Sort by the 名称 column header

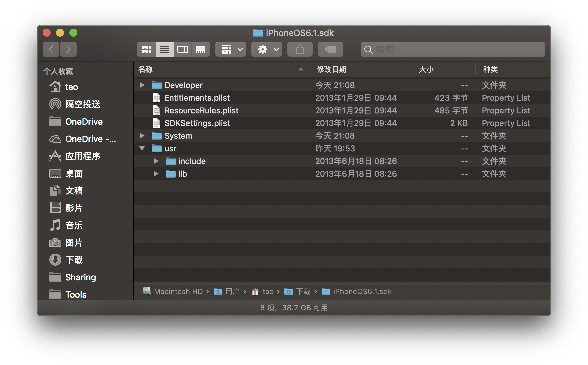coord(221,69)
